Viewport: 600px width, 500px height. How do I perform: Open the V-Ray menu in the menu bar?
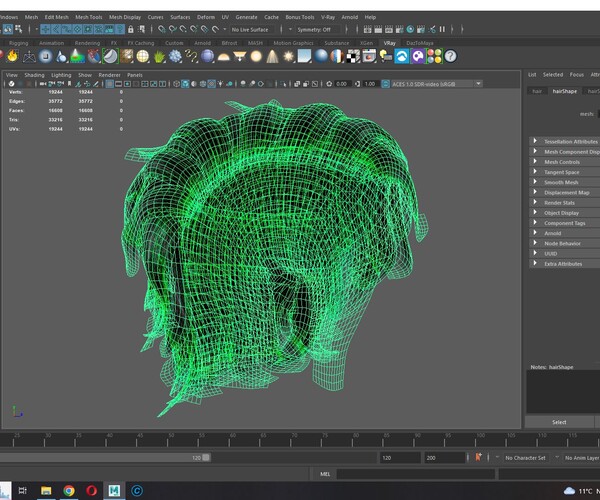328,17
